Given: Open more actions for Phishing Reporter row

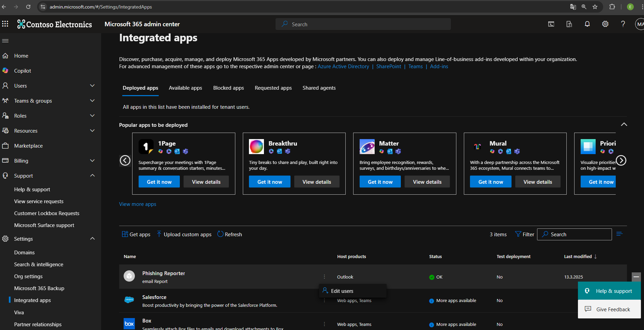Looking at the screenshot, I should tap(324, 277).
